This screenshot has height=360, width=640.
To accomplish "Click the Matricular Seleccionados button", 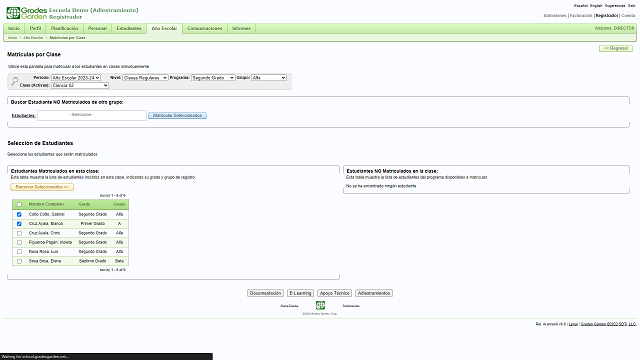I will pos(177,116).
